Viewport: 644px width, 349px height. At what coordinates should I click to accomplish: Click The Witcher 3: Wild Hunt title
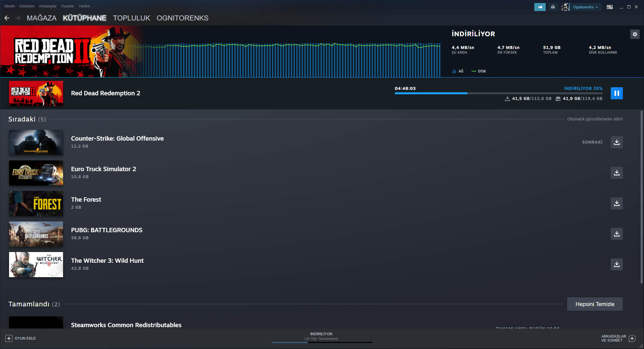[x=107, y=260]
